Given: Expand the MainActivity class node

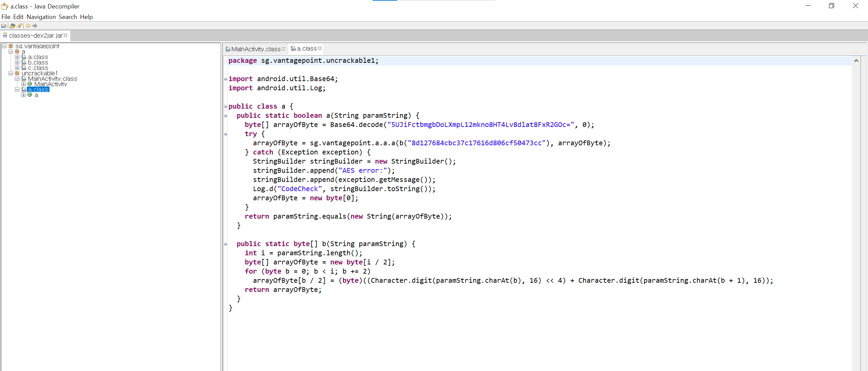Looking at the screenshot, I should point(23,84).
